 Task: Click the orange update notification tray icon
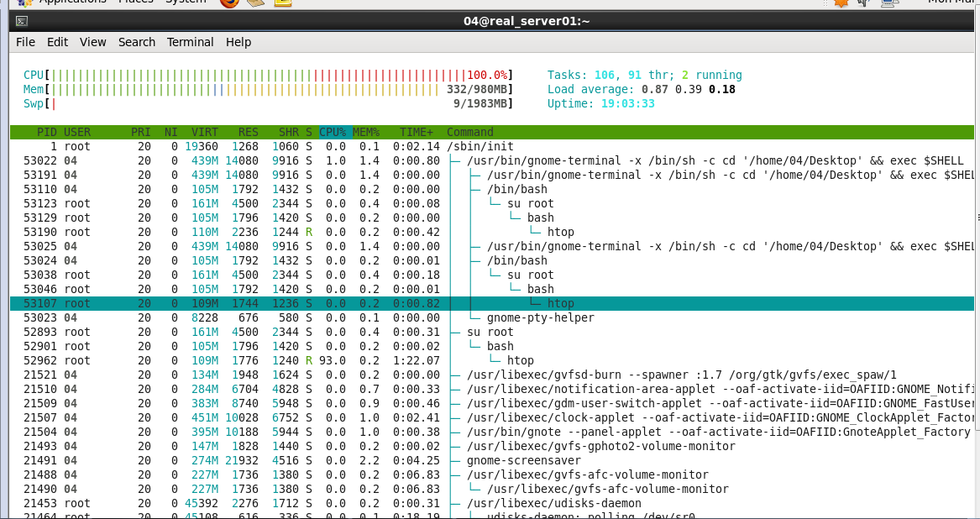tap(841, 2)
